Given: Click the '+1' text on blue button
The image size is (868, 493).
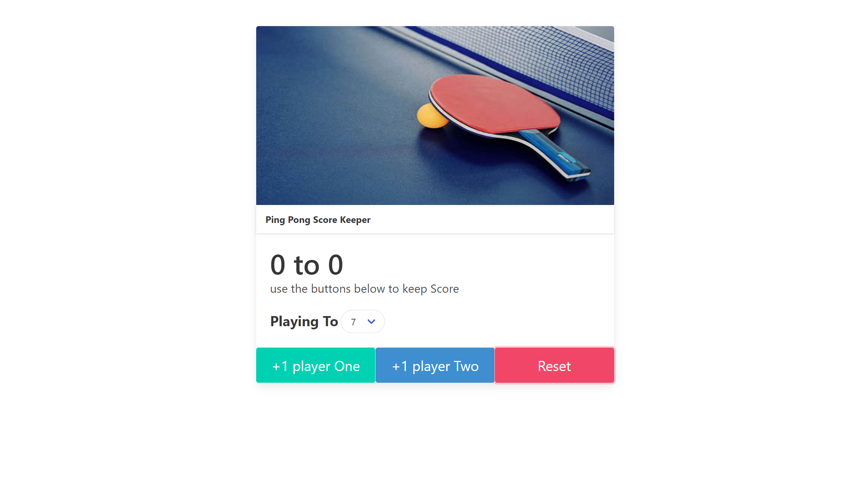Looking at the screenshot, I should click(400, 366).
